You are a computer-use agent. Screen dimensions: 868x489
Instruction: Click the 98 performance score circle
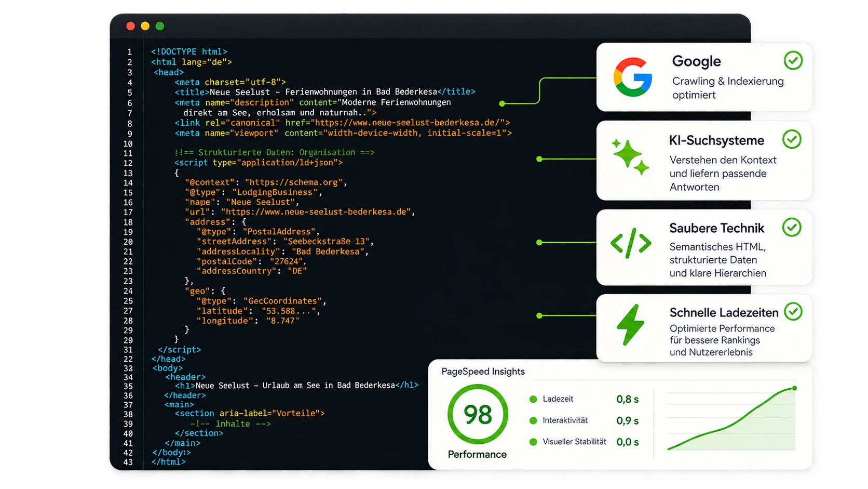tap(478, 414)
